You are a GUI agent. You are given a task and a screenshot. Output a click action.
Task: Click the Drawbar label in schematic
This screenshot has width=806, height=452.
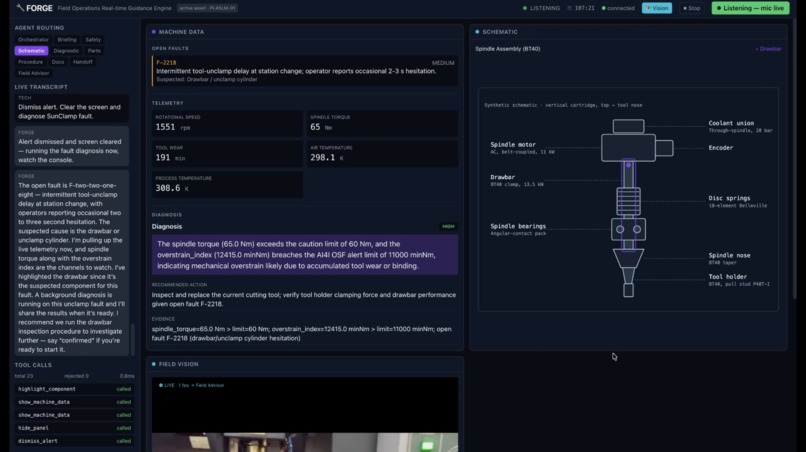click(x=502, y=177)
